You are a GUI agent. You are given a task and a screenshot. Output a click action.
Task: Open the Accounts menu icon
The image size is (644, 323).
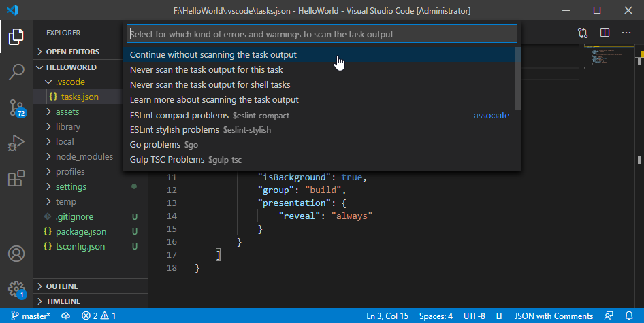point(16,254)
